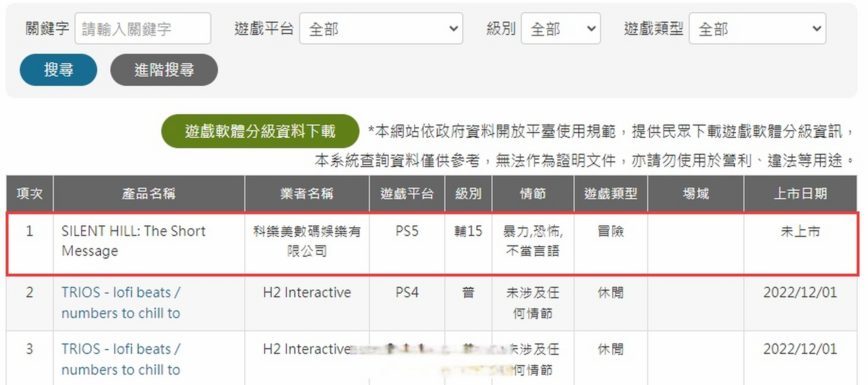Click the 業者名稱 column header
Screen dimensions: 868x385
(x=307, y=194)
